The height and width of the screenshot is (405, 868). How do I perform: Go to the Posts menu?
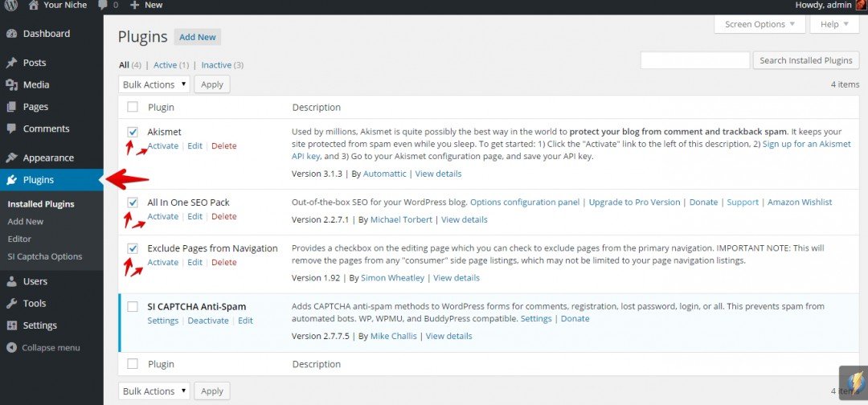pos(51,63)
